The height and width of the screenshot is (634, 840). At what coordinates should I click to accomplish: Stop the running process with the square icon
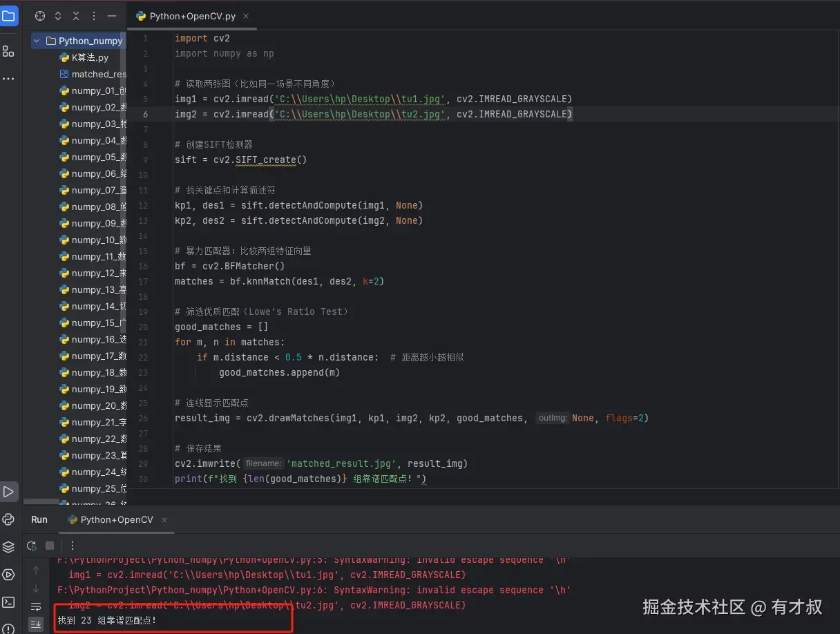point(50,546)
